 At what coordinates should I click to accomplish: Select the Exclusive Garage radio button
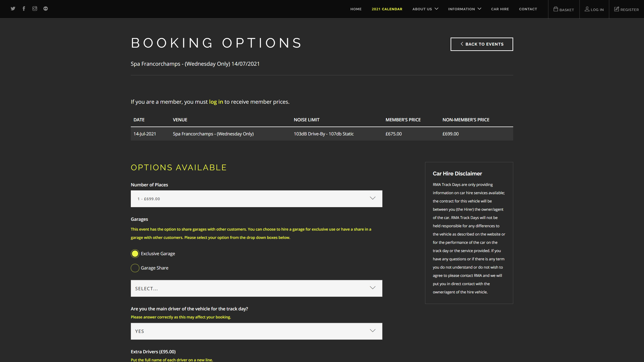(x=135, y=254)
